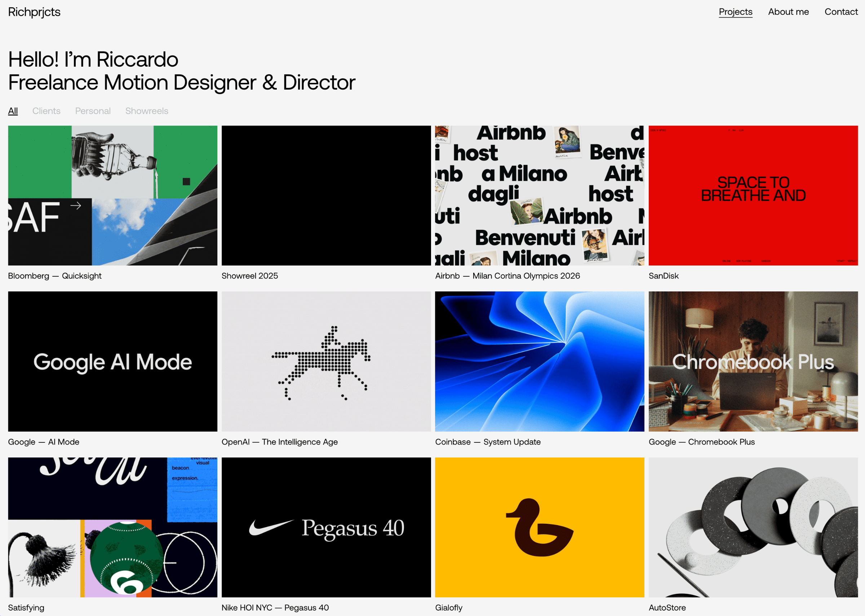Click the 'Airbnb — Milan Cortina Olympics 2026' caption
This screenshot has width=865, height=616.
pos(507,276)
